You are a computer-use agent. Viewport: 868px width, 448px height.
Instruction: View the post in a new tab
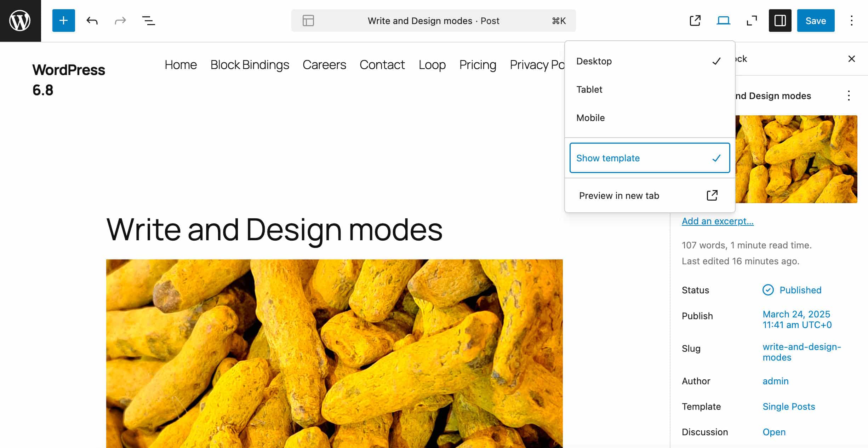point(695,21)
